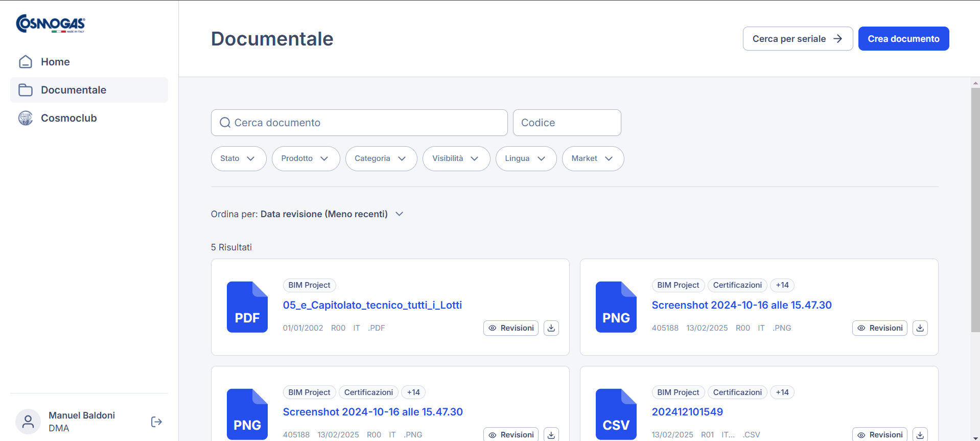This screenshot has width=980, height=441.
Task: Click the logout icon beside Manuel Baldoni
Action: click(156, 422)
